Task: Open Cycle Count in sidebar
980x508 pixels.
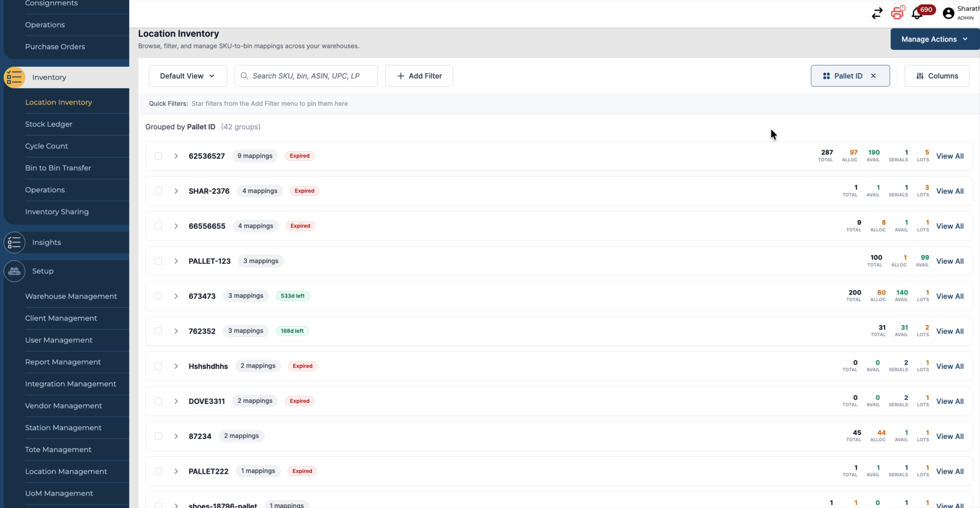Action: pyautogui.click(x=46, y=146)
